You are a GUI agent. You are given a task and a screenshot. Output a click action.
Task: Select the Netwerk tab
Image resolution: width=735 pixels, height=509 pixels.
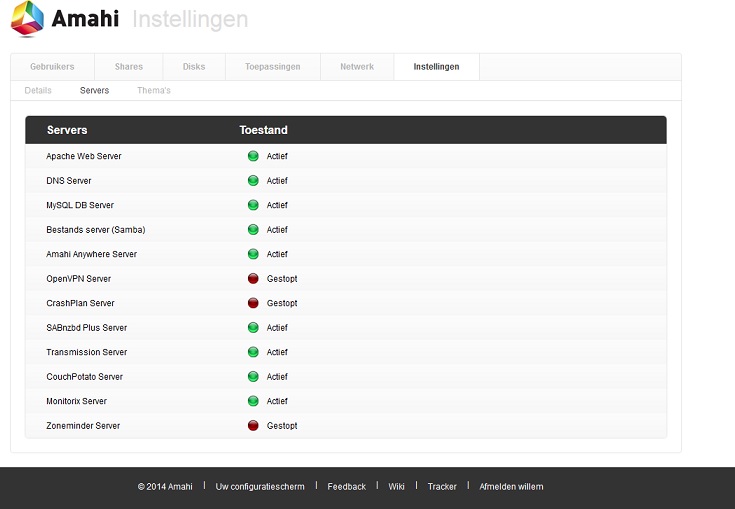(357, 67)
